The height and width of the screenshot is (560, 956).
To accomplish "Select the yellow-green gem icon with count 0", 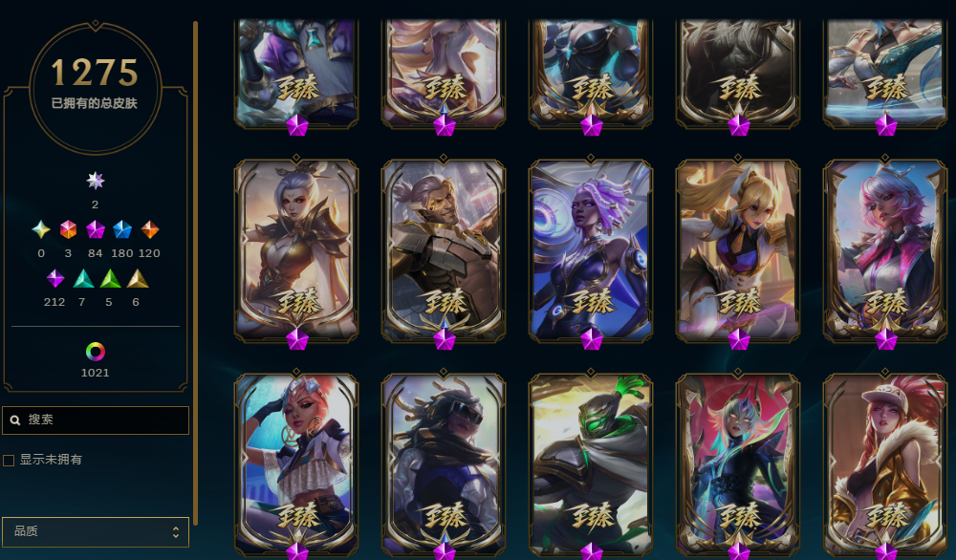I will coord(41,229).
